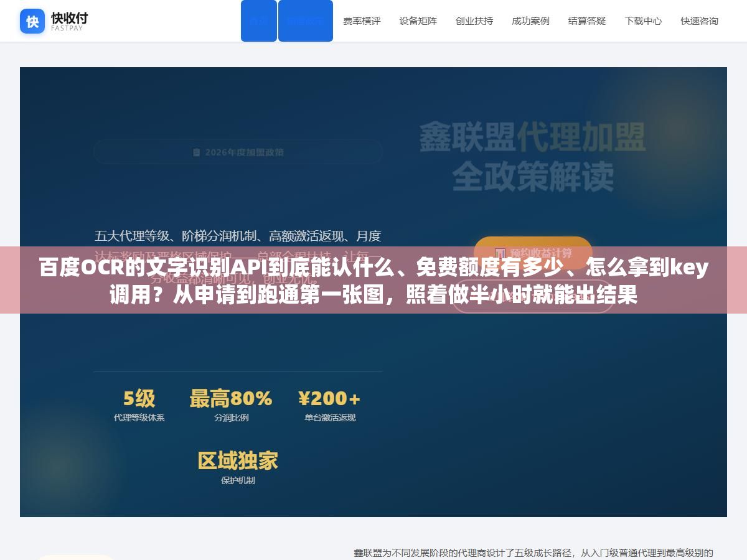The width and height of the screenshot is (747, 560).
Task: Click the chart icon on the 预约收益计算 button
Action: pos(499,253)
